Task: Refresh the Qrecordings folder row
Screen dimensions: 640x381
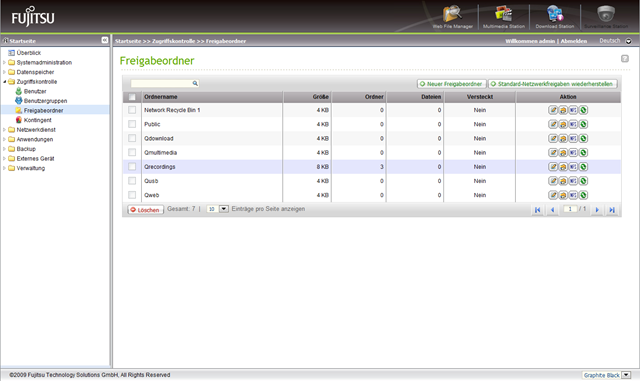Action: [583, 167]
